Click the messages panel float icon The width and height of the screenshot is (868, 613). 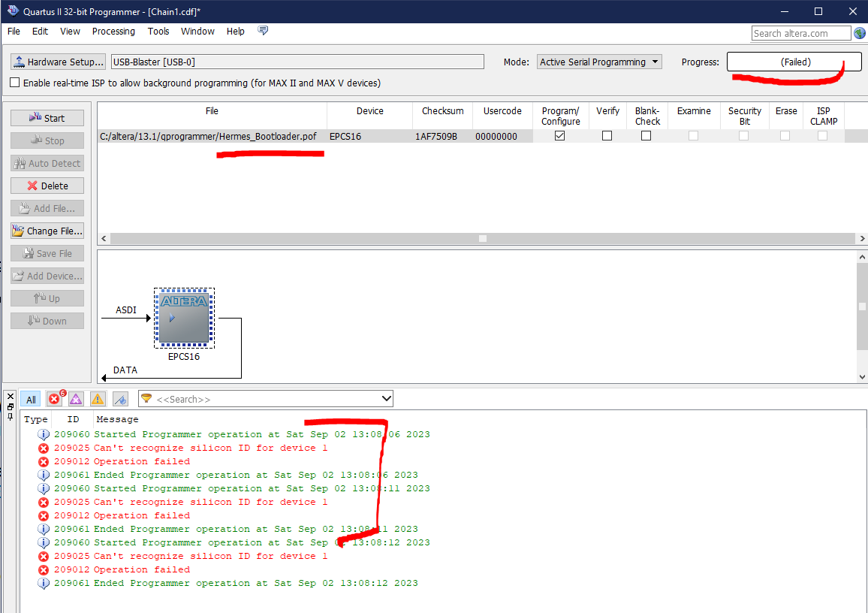tap(10, 406)
